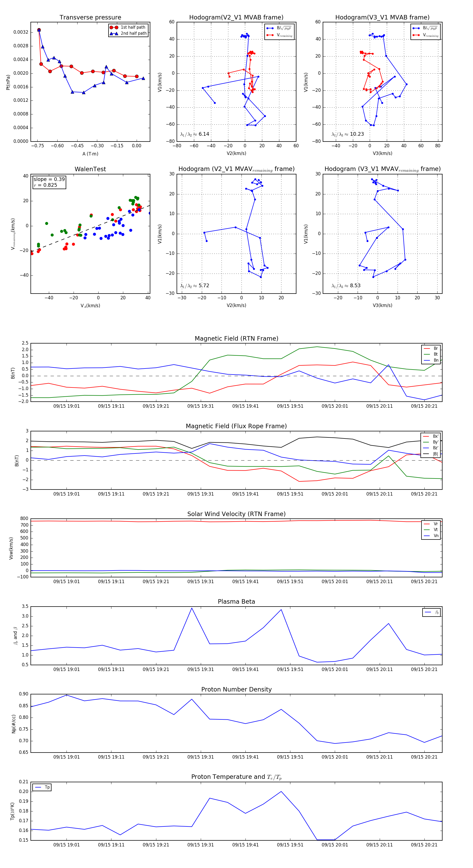Click the 0.20 peak in Proton Temperature curve
This screenshot has height=868, width=473.
[x=281, y=791]
